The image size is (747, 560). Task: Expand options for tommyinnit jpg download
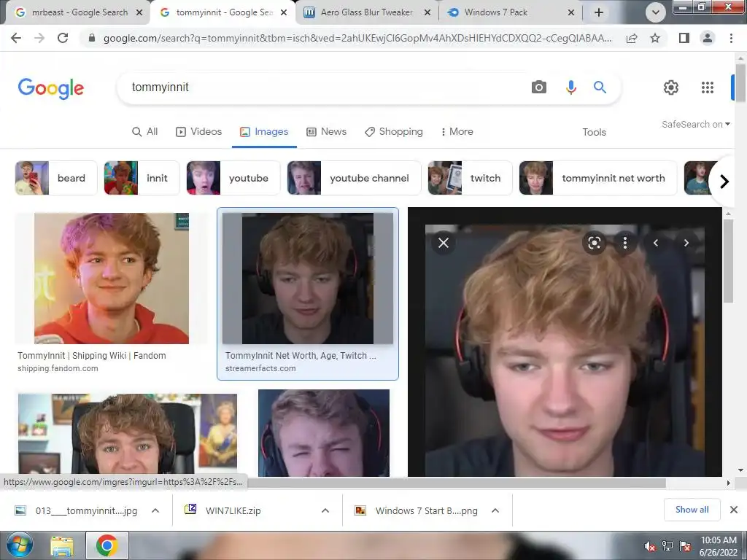(155, 510)
